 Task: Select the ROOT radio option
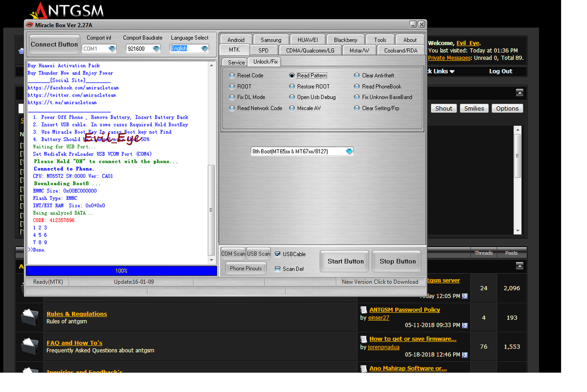pos(241,87)
